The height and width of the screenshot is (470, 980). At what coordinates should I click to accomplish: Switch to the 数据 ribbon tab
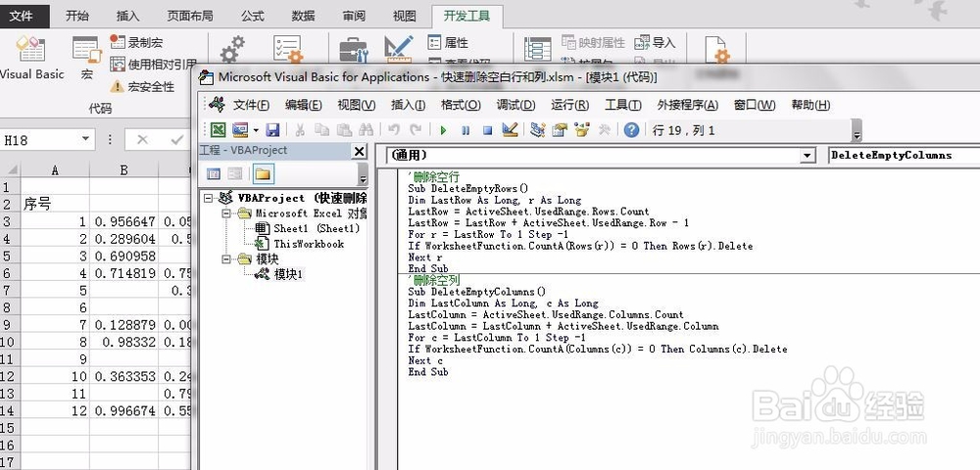(x=303, y=17)
